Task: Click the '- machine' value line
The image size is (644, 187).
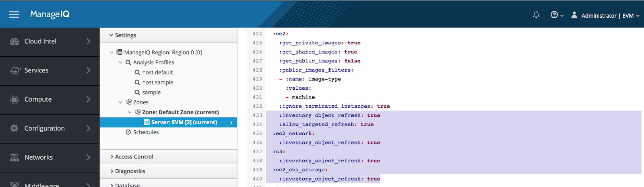Action: pyautogui.click(x=300, y=97)
